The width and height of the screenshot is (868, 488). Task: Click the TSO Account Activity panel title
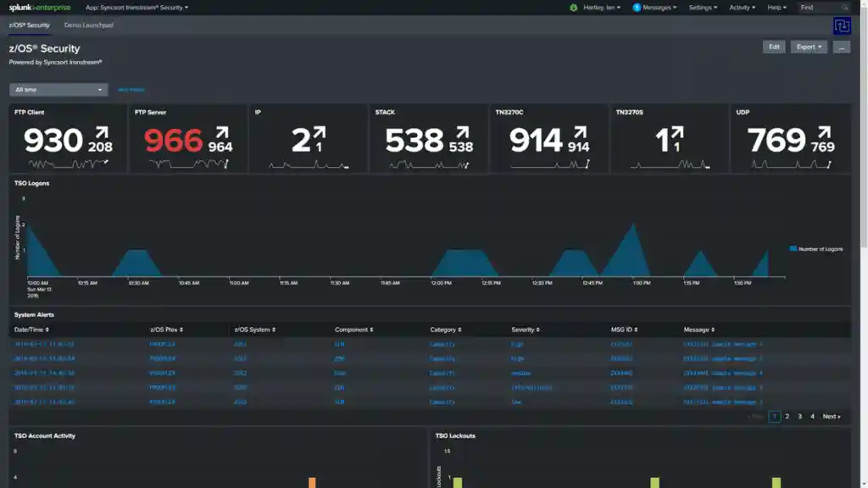45,436
